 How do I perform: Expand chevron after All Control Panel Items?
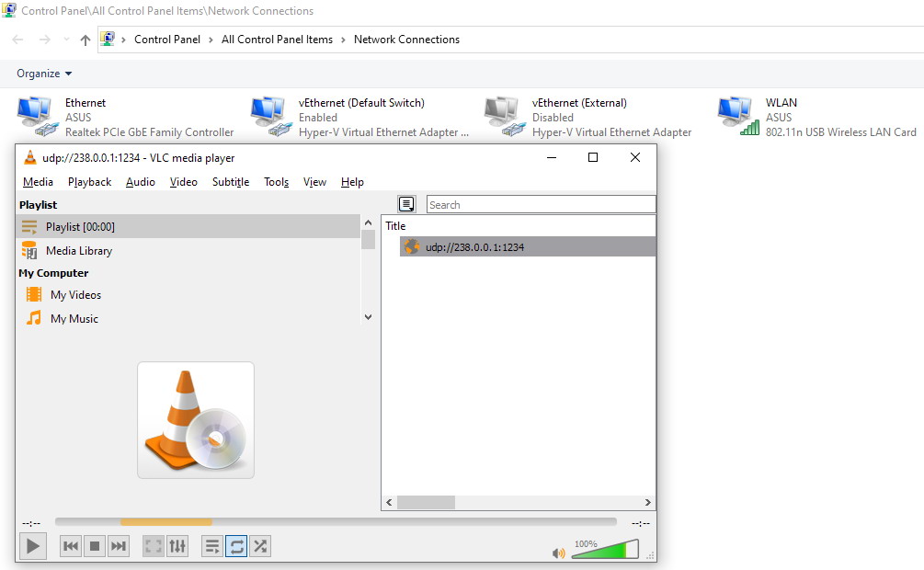343,40
